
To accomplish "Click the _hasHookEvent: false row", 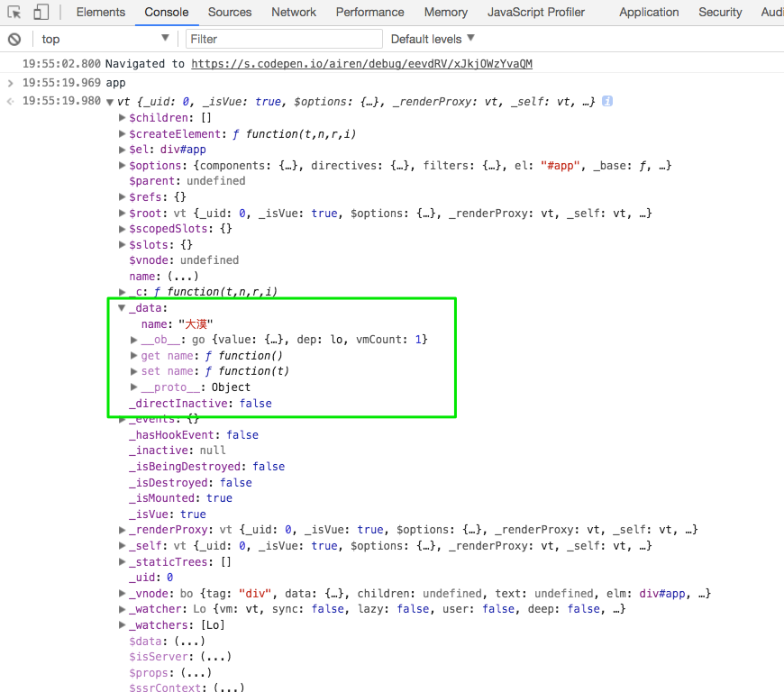I will click(194, 435).
